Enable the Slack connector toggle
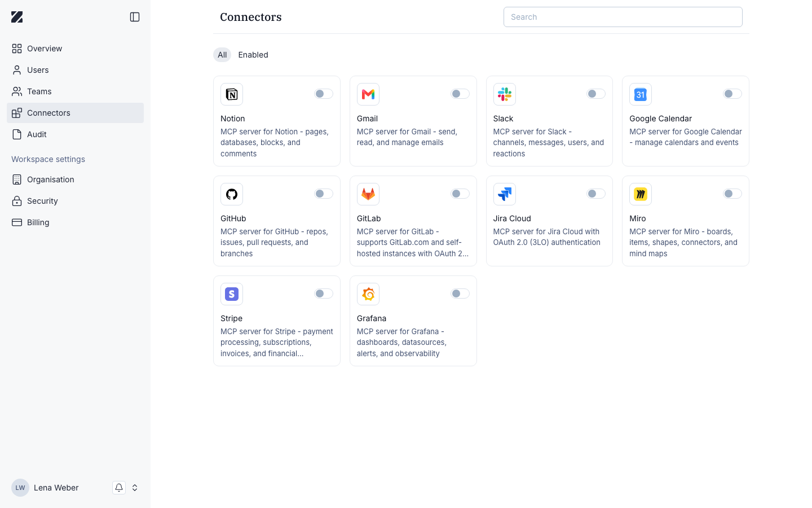The height and width of the screenshot is (508, 812). click(596, 94)
